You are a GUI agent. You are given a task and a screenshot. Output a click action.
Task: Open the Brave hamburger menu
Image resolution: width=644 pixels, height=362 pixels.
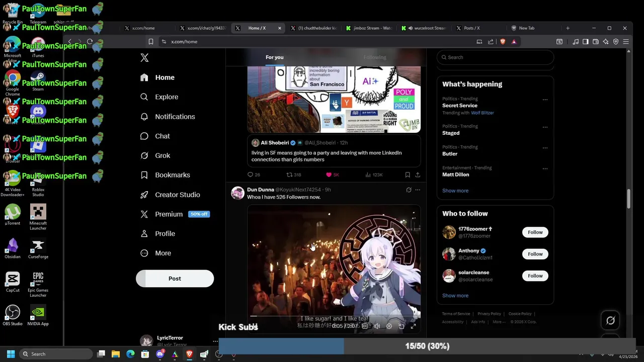(626, 42)
